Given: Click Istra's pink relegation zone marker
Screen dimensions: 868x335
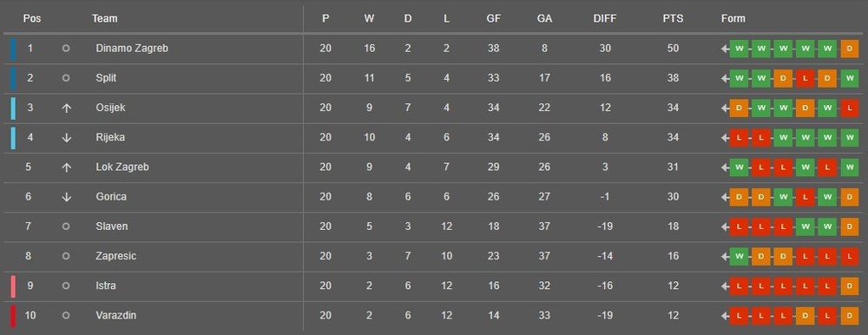Looking at the screenshot, I should click(13, 286).
